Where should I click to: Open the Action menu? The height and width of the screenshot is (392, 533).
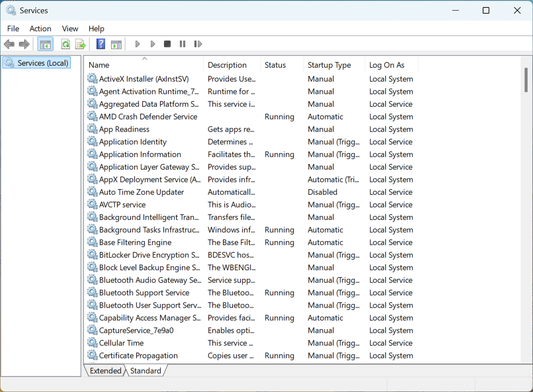click(40, 29)
